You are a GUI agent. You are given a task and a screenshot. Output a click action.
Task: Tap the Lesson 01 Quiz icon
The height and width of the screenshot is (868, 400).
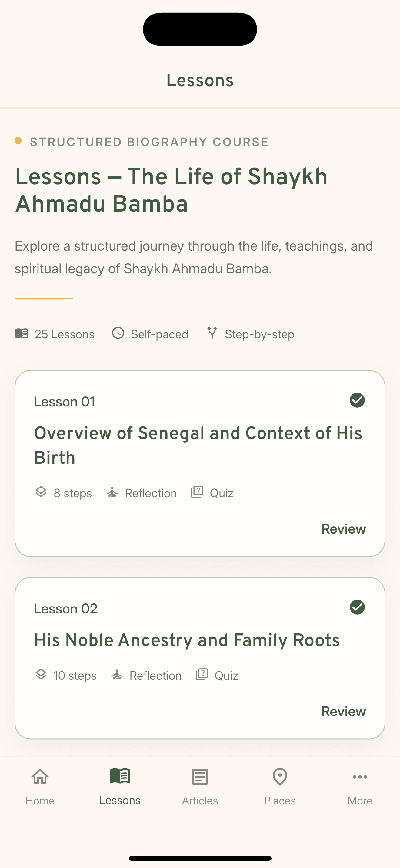pyautogui.click(x=197, y=492)
